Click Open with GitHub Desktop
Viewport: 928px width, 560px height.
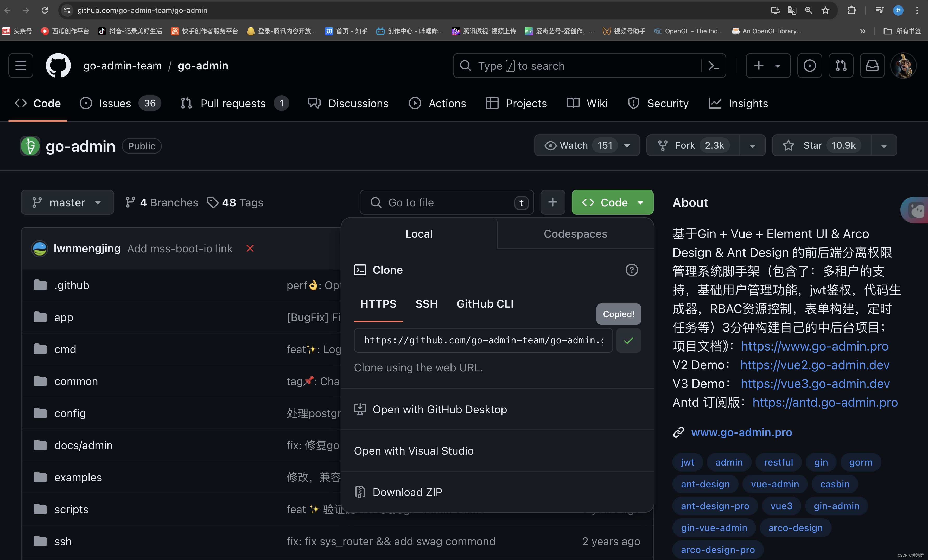pyautogui.click(x=497, y=409)
